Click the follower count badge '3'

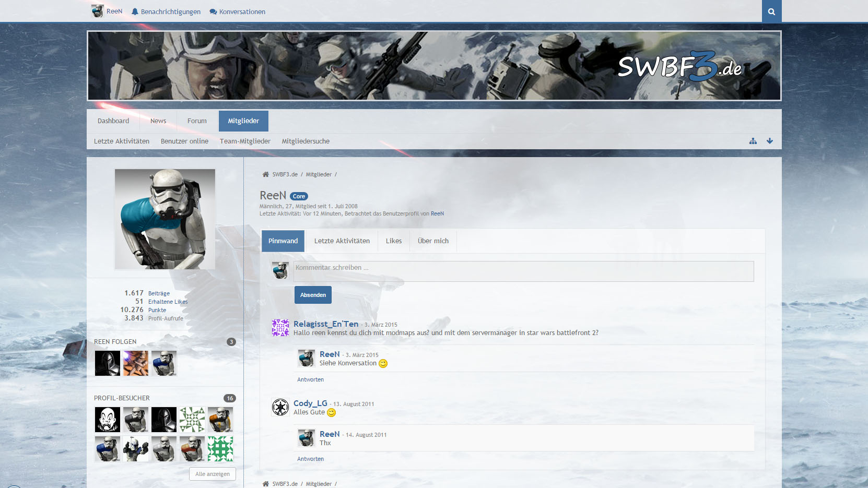click(231, 342)
